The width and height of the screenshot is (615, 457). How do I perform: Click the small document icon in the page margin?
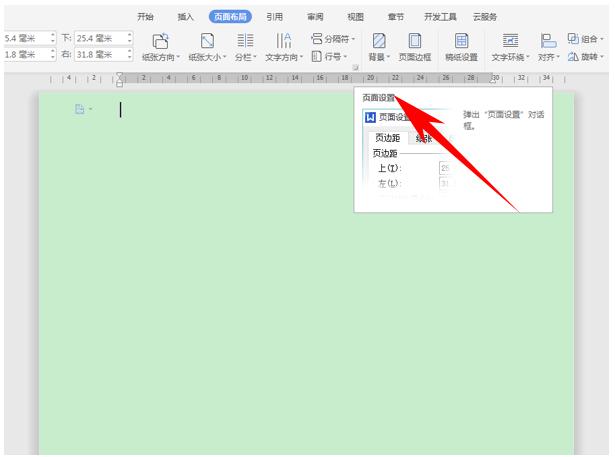[x=80, y=109]
